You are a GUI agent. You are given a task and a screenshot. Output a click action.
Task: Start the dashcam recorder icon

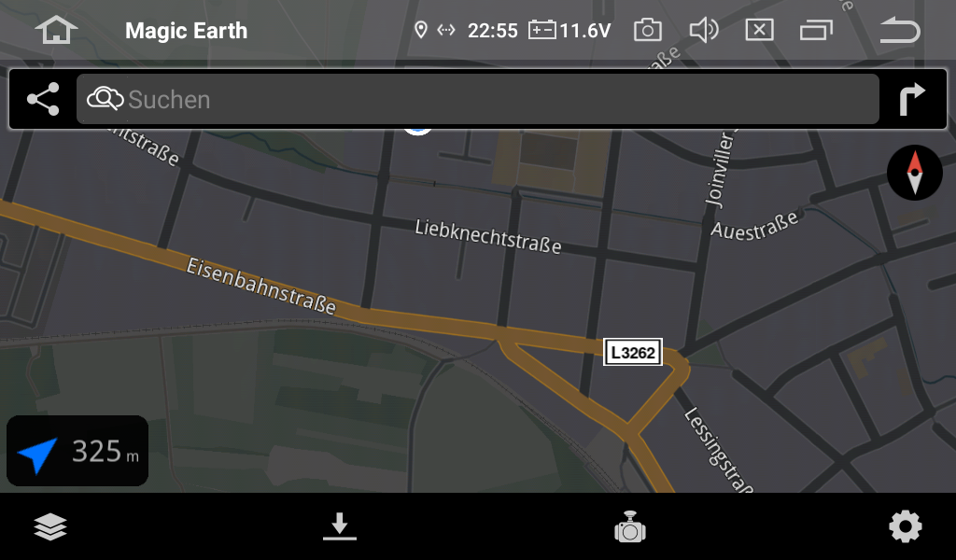[630, 526]
